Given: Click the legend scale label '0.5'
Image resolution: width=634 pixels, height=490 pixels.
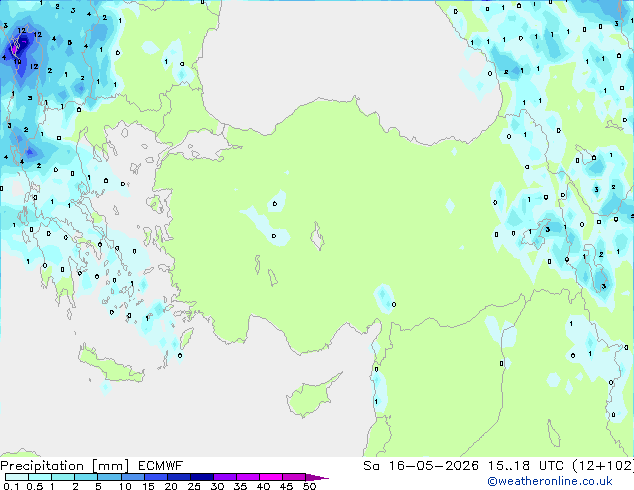Looking at the screenshot, I should click(x=35, y=486).
